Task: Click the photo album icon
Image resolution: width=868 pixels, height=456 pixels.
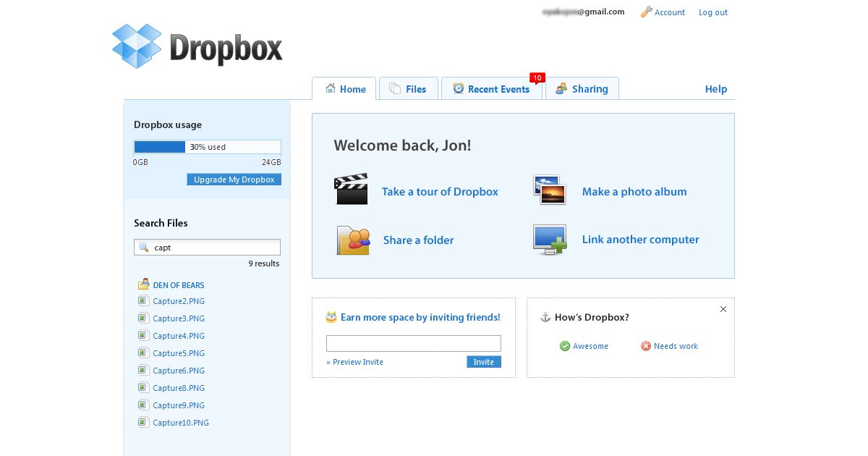Action: [549, 190]
